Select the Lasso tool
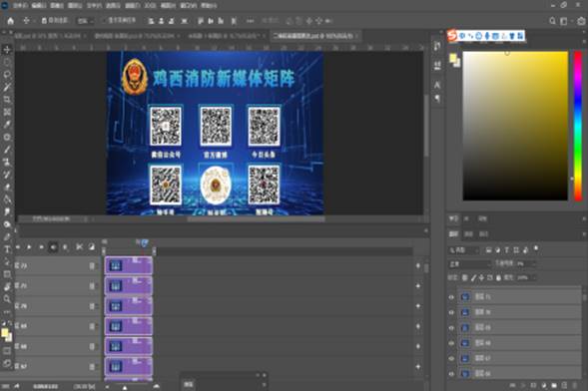This screenshot has width=588, height=391. pos(7,75)
